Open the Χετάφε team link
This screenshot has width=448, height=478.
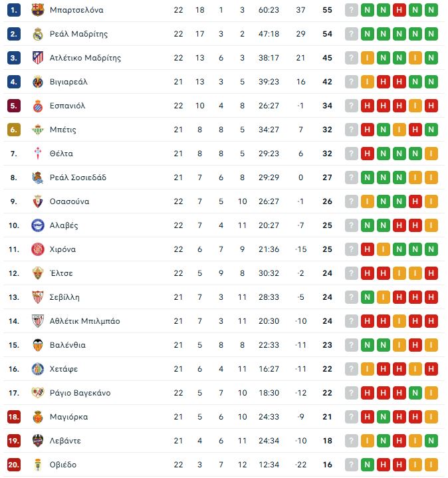[x=64, y=369]
